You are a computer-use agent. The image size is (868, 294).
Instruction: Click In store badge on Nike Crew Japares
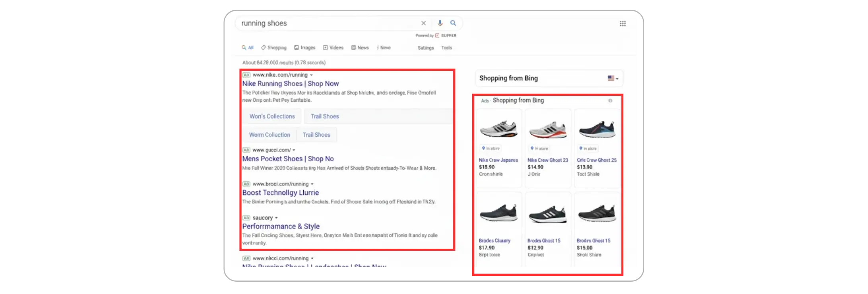click(491, 148)
